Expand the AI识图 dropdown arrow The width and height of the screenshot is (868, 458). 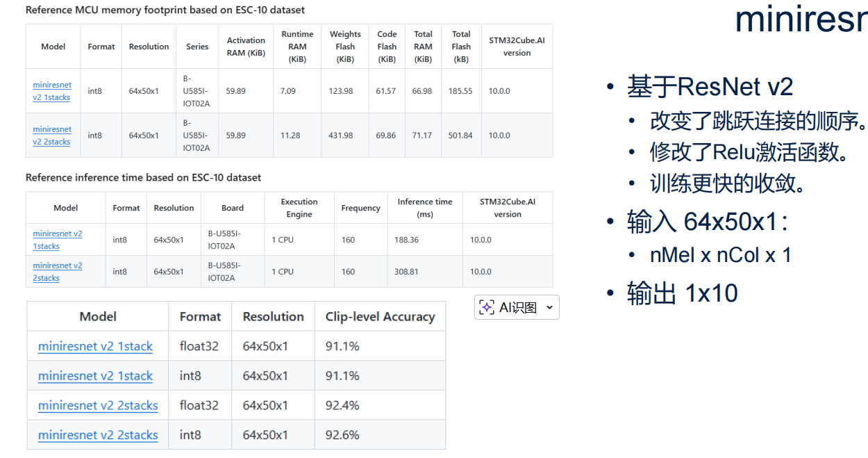click(550, 307)
